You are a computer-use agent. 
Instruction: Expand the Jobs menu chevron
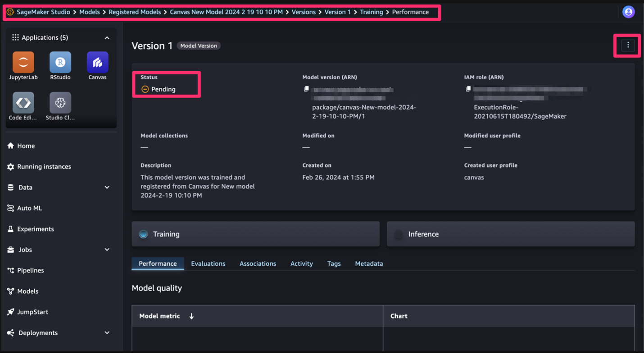coord(107,250)
